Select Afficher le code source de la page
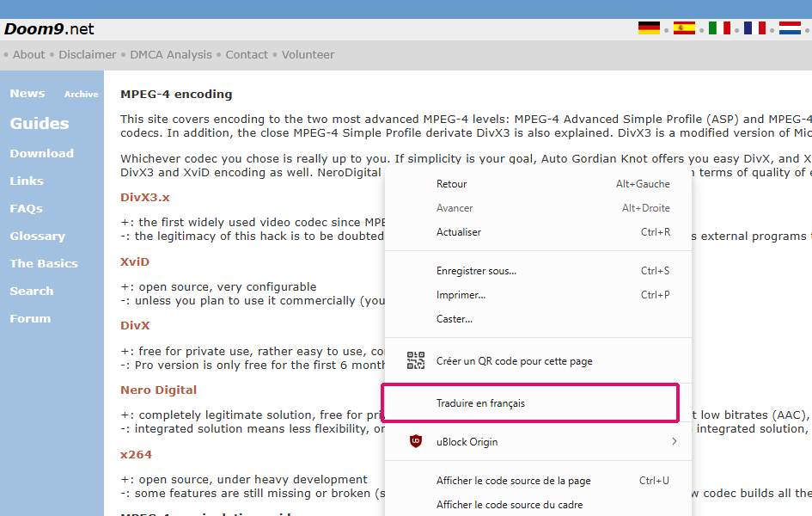812x516 pixels. (538, 481)
